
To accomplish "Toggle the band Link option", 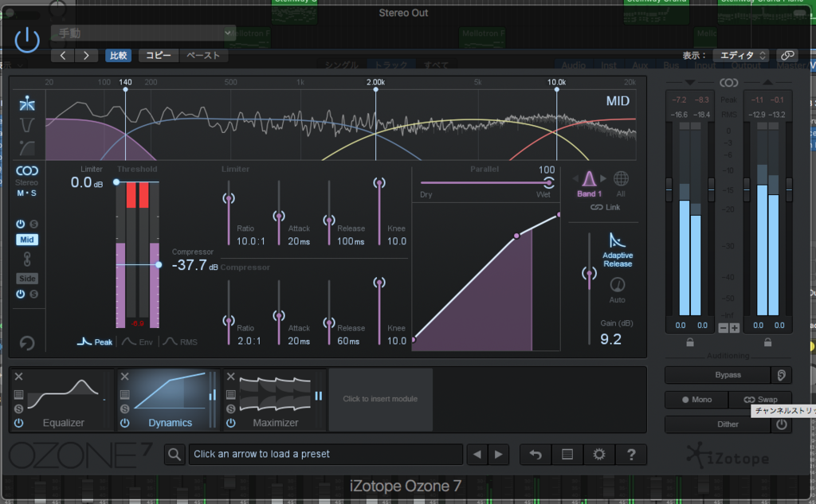I will 606,207.
